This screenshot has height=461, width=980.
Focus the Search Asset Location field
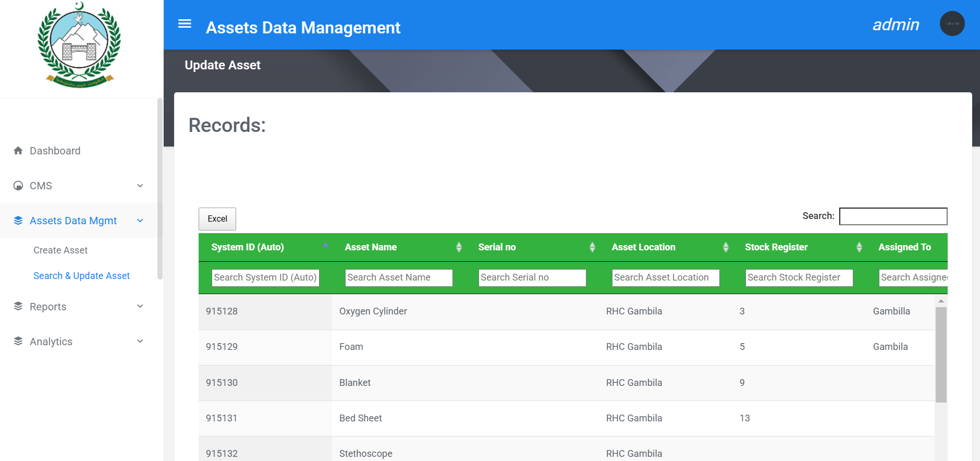click(x=665, y=277)
